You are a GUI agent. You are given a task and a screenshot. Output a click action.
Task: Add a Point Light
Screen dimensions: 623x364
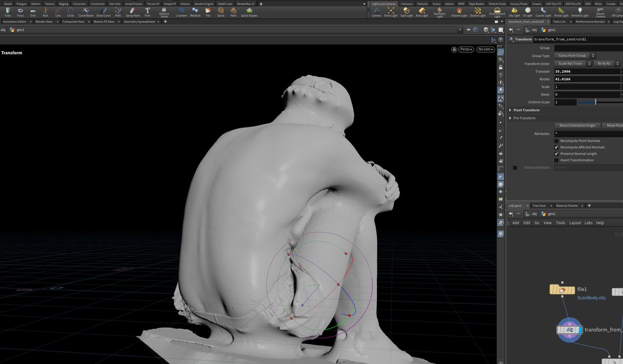coord(391,11)
